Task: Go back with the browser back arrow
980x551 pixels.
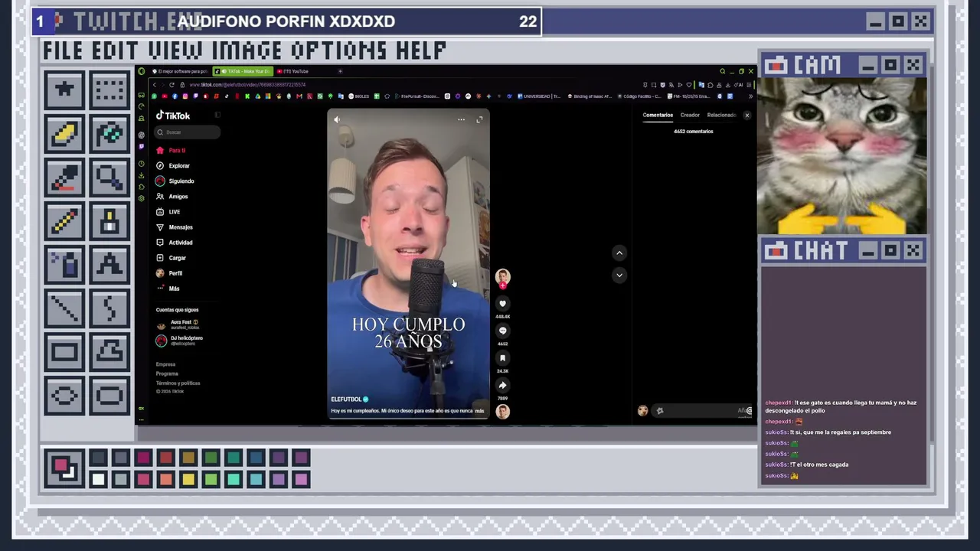Action: [x=155, y=85]
